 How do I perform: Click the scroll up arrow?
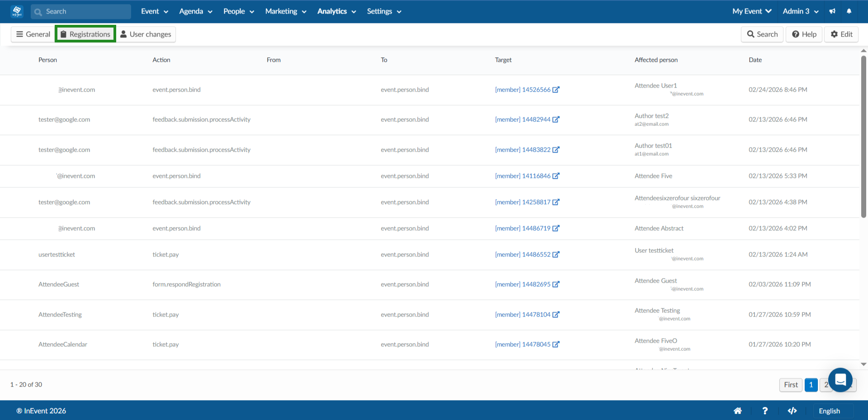[x=863, y=51]
